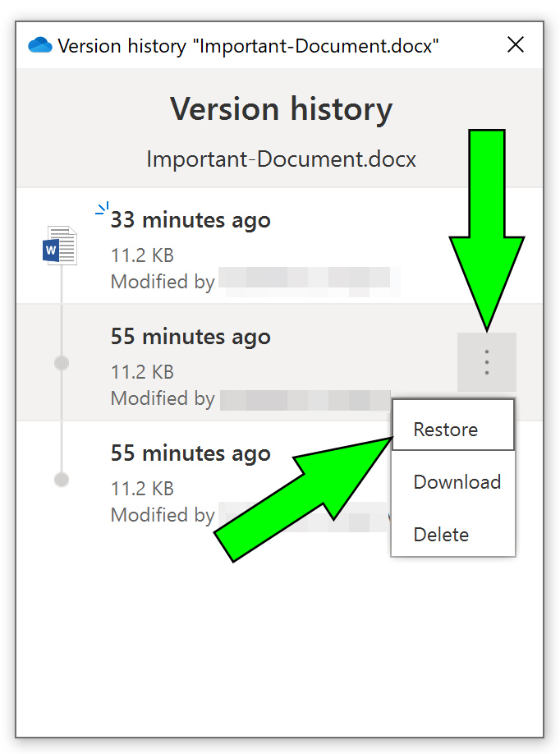
Task: Click the Important-Document.docx file name subtitle
Action: [281, 159]
